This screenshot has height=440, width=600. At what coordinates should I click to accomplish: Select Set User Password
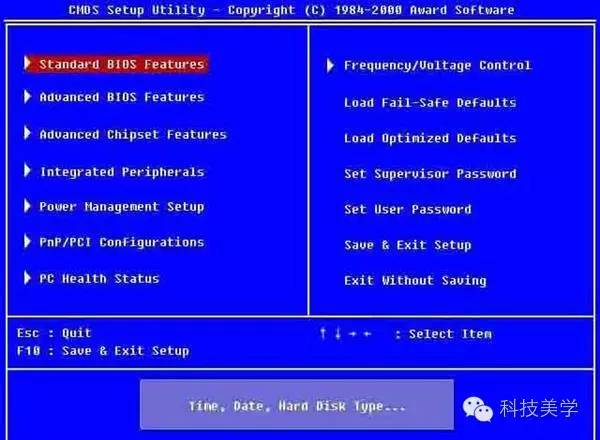click(x=408, y=209)
